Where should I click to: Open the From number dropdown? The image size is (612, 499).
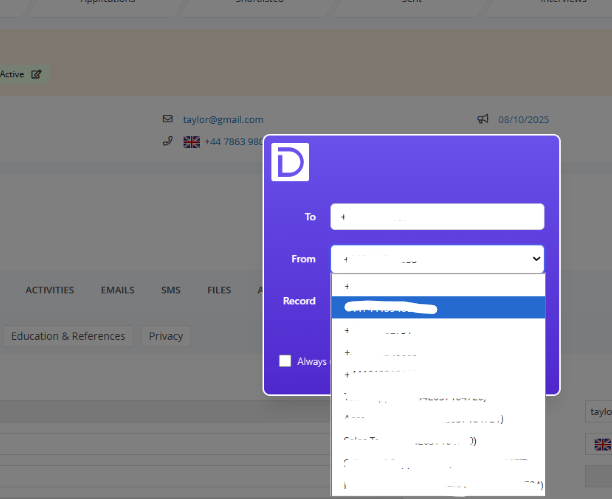click(x=437, y=259)
